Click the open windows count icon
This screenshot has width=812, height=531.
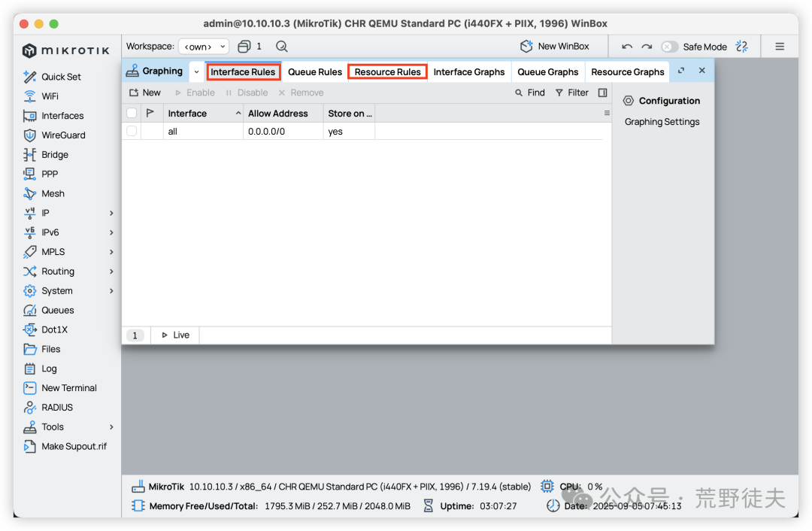244,47
